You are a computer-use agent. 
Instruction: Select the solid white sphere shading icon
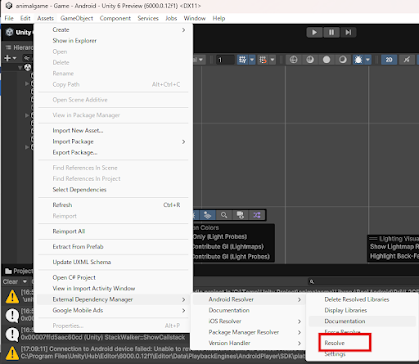point(326,60)
